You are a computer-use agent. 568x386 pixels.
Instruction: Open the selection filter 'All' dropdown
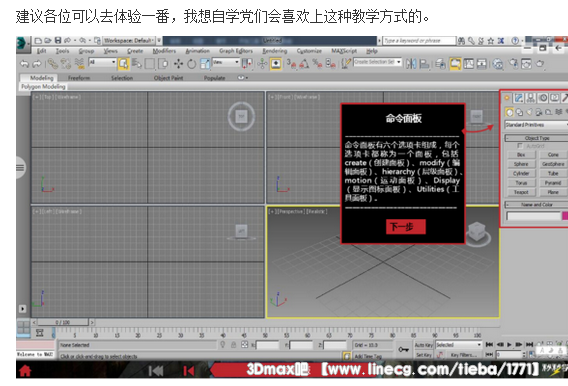click(102, 62)
